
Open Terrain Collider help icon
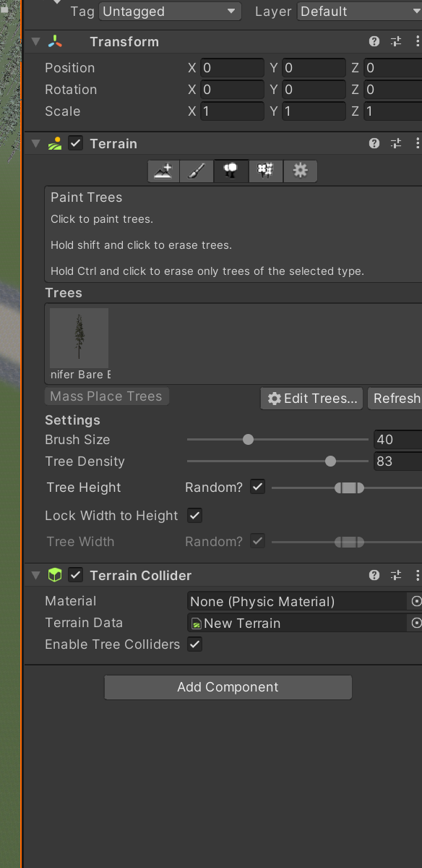(374, 575)
